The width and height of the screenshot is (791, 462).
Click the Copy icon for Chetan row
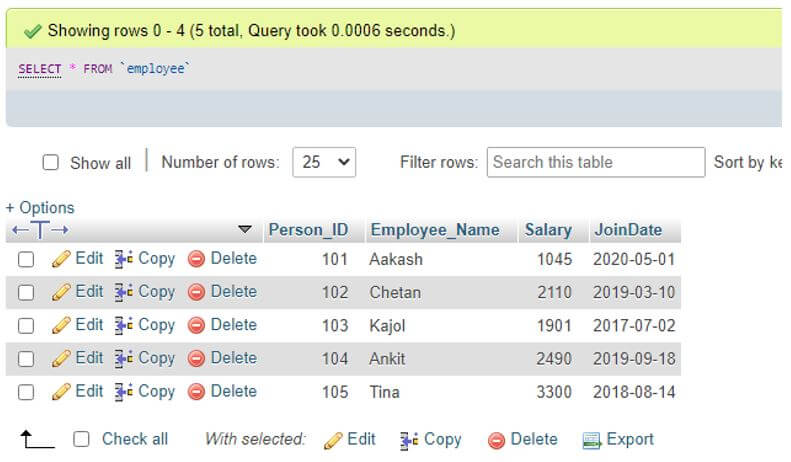coord(124,292)
